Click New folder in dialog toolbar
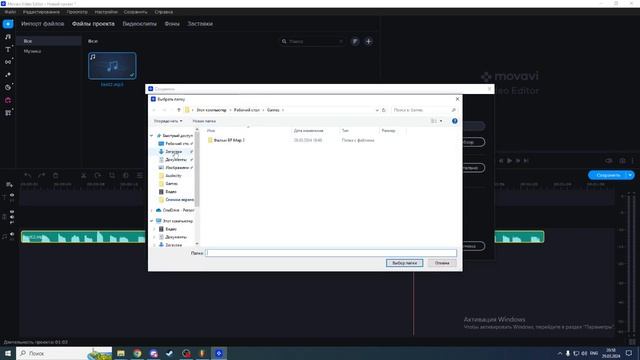 204,121
